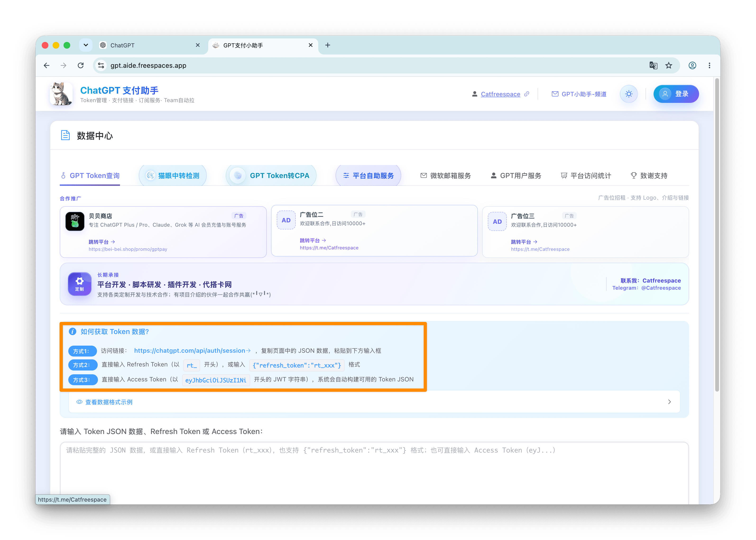Screen dimensions: 756x540
Task: Click the AD badge of 广告位二
Action: pyautogui.click(x=286, y=220)
